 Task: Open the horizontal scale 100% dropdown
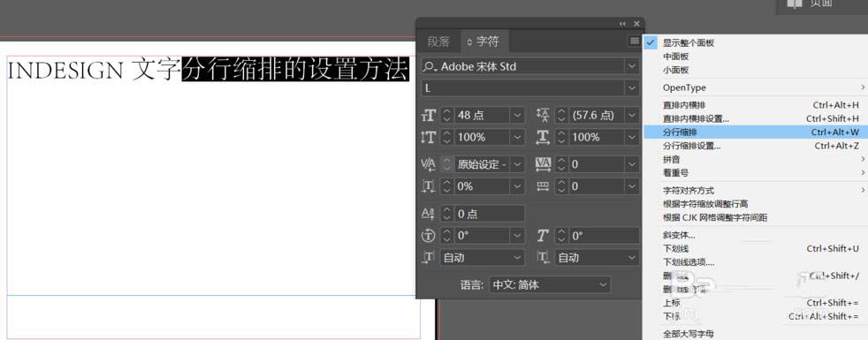click(x=632, y=137)
